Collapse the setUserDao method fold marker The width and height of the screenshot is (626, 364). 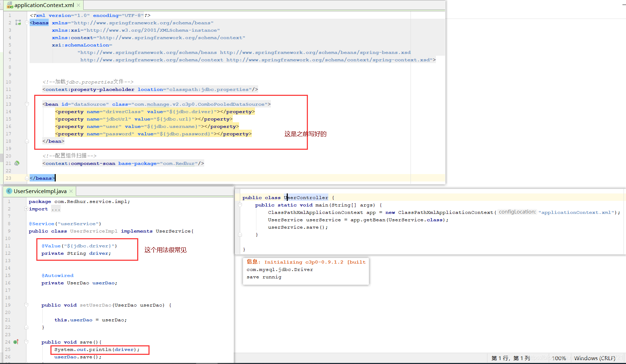[26, 305]
